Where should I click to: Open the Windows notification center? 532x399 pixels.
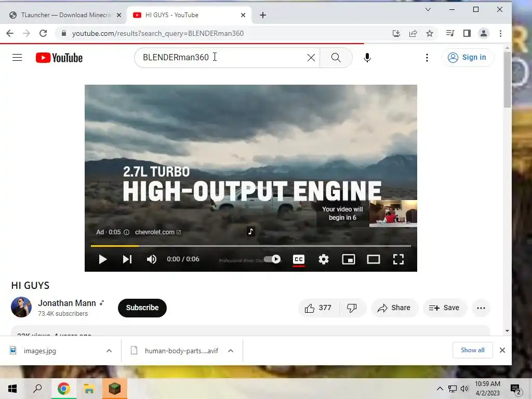515,389
